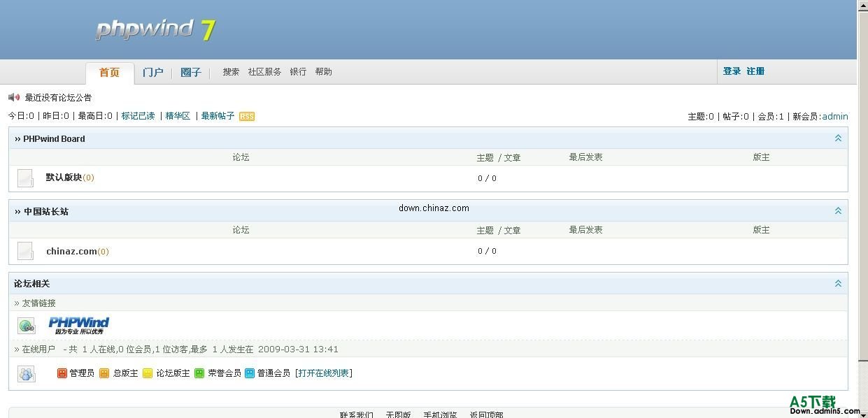
Task: Click the 默认版块 forum status icon
Action: tap(25, 178)
